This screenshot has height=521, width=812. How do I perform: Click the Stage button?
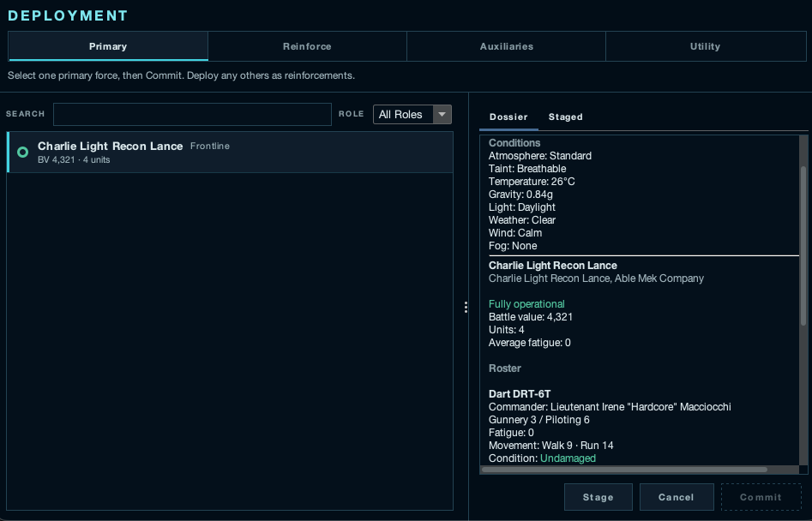598,497
